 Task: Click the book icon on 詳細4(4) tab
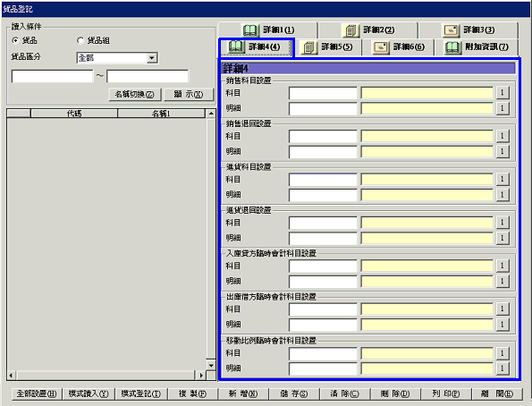pos(236,47)
